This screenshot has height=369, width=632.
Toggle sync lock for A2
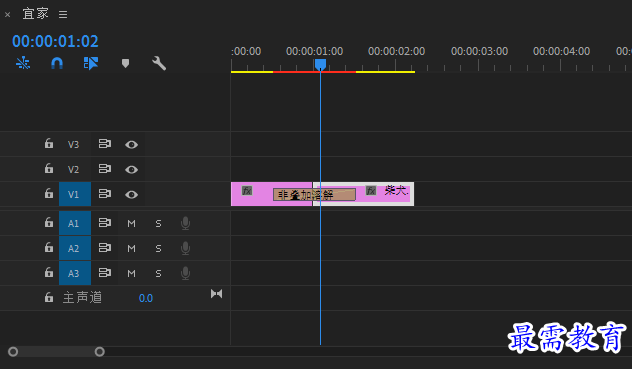pyautogui.click(x=105, y=248)
